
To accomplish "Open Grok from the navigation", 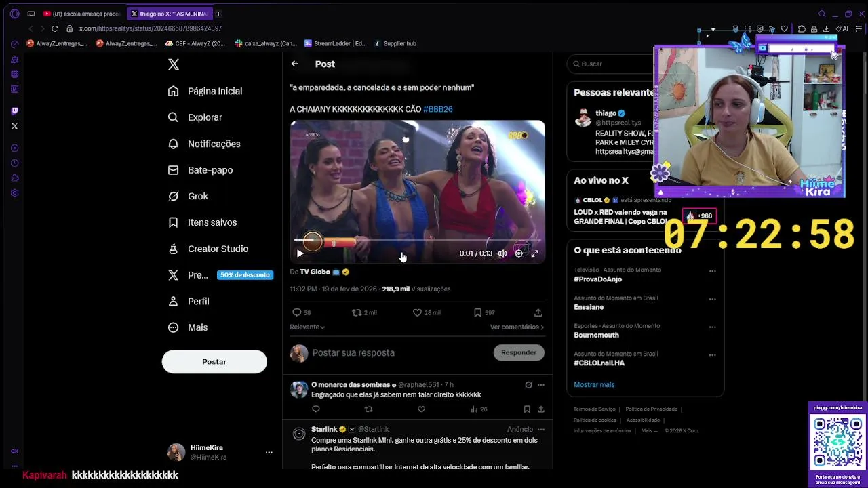I will coord(188,196).
